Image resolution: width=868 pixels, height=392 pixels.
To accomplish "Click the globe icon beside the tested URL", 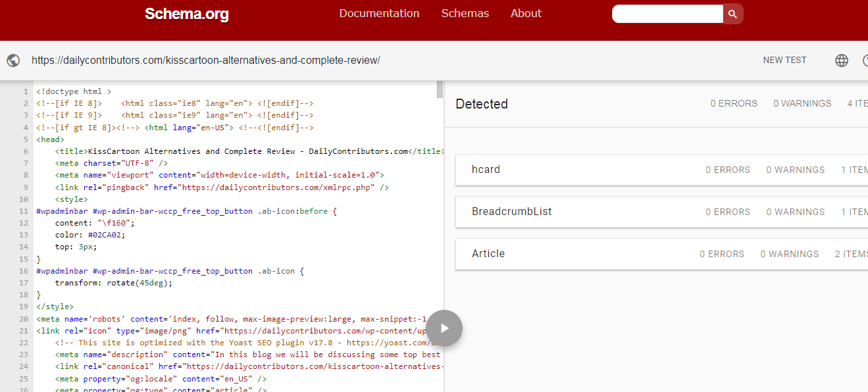I will tap(13, 60).
